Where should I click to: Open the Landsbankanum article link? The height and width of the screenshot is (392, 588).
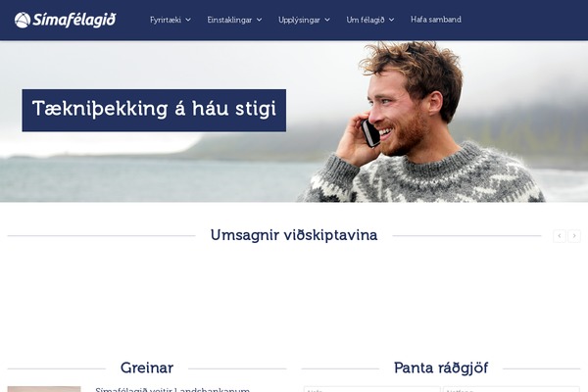coord(172,390)
